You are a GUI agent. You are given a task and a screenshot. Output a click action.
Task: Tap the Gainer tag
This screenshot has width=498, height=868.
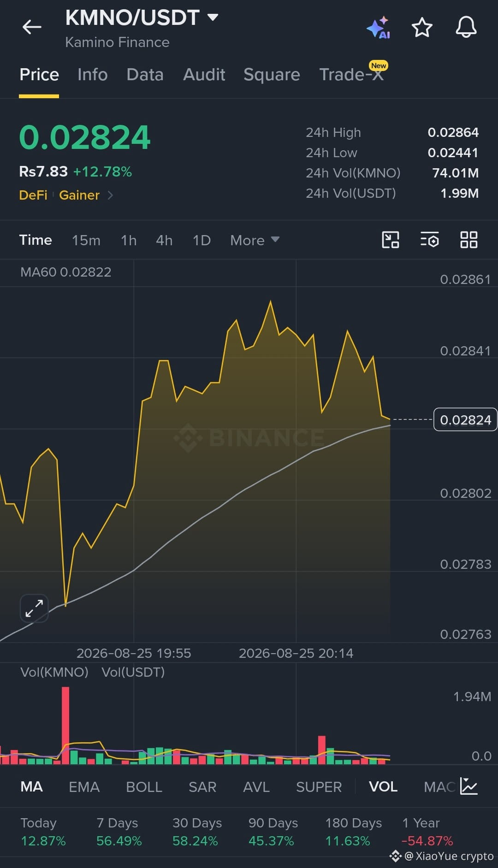click(x=79, y=195)
